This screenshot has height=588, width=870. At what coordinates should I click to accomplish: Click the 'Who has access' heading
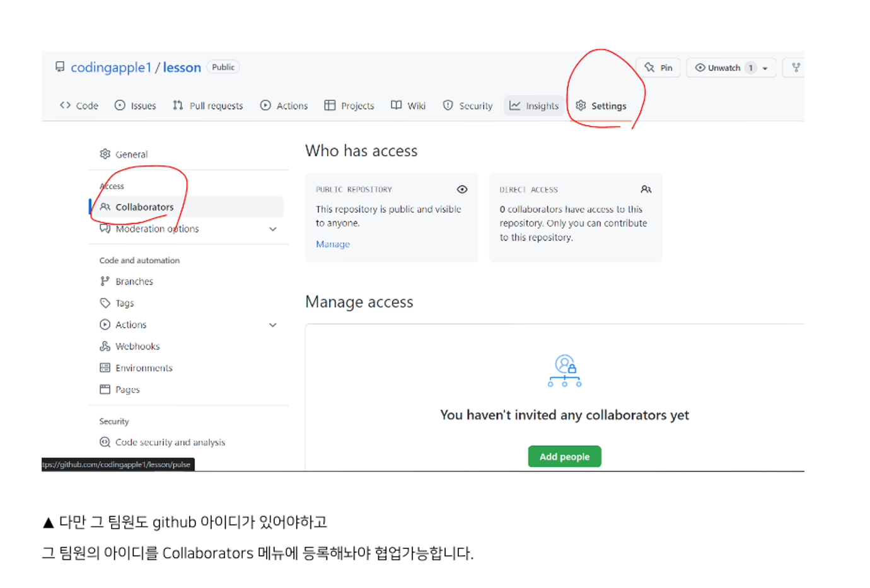click(361, 151)
